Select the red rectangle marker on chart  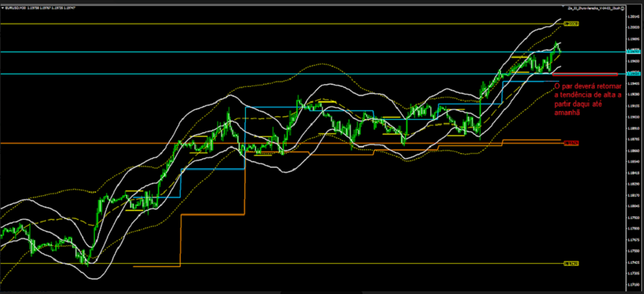pyautogui.click(x=586, y=74)
